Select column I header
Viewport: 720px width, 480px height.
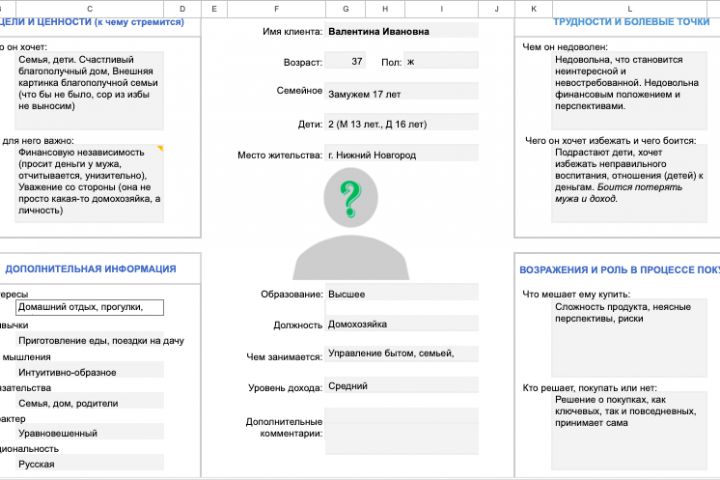(x=441, y=9)
